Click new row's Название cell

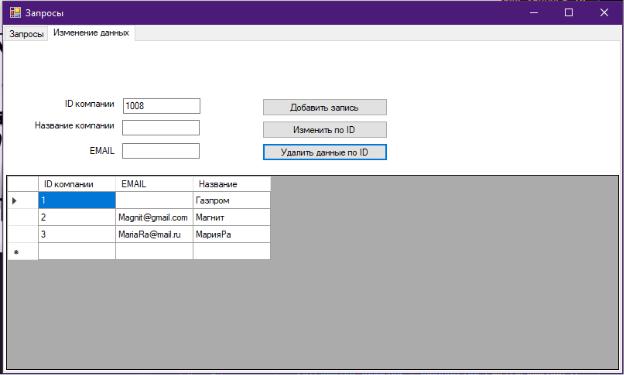pyautogui.click(x=232, y=252)
